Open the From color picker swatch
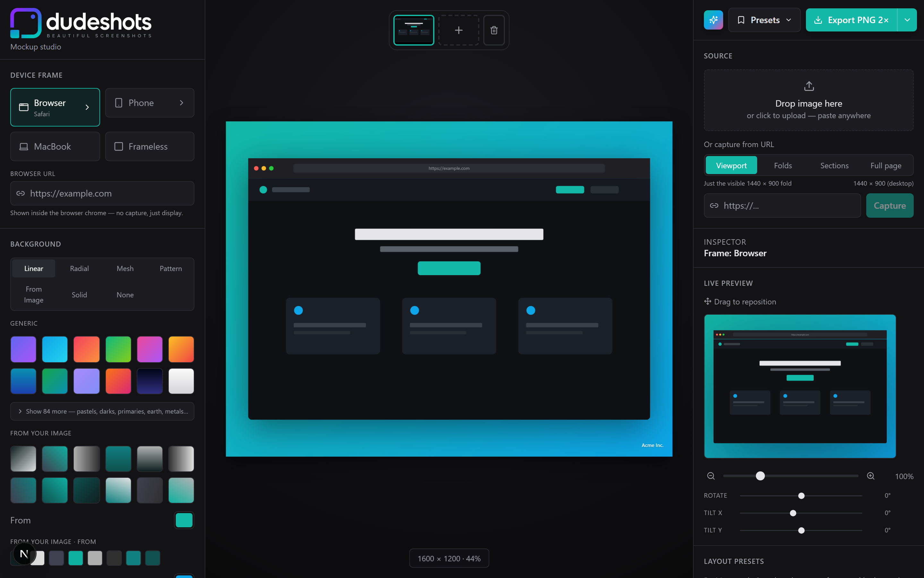Image resolution: width=924 pixels, height=578 pixels. [x=184, y=520]
